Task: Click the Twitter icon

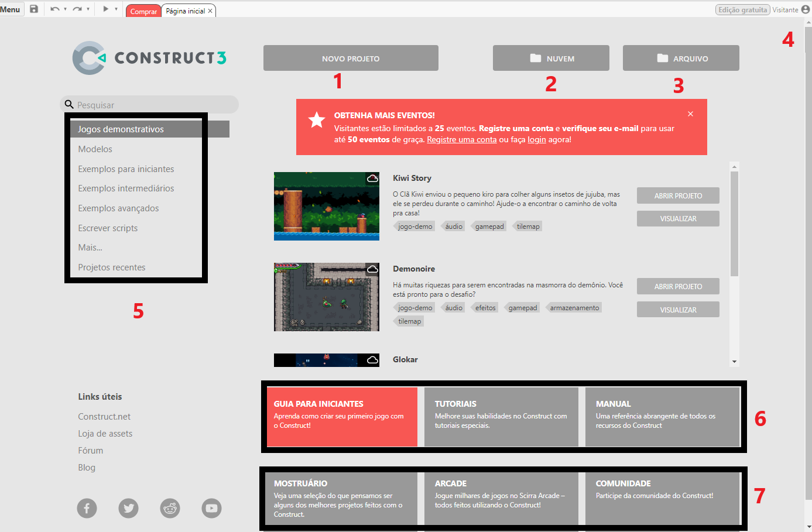Action: (128, 508)
